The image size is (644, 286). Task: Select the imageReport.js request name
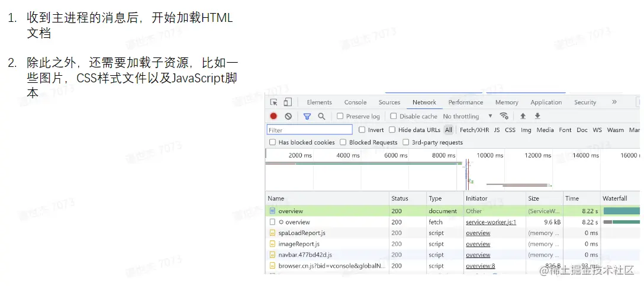point(299,244)
